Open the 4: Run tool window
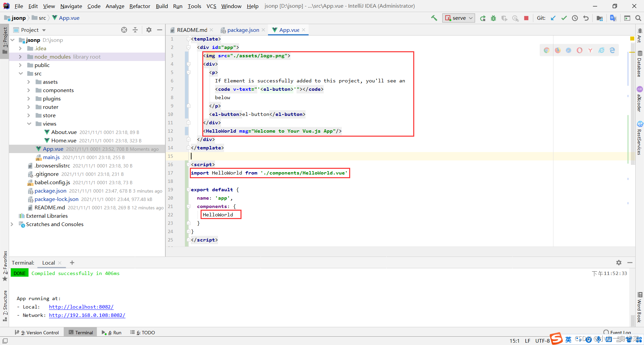The image size is (644, 345). pyautogui.click(x=111, y=333)
